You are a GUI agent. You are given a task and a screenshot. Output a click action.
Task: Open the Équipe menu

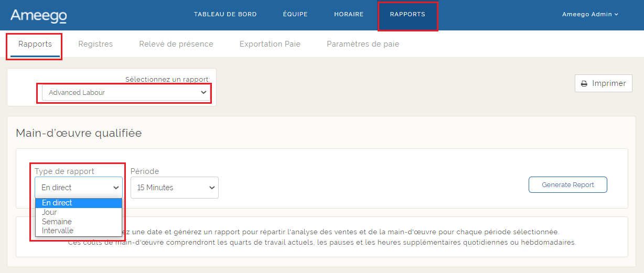pos(295,15)
